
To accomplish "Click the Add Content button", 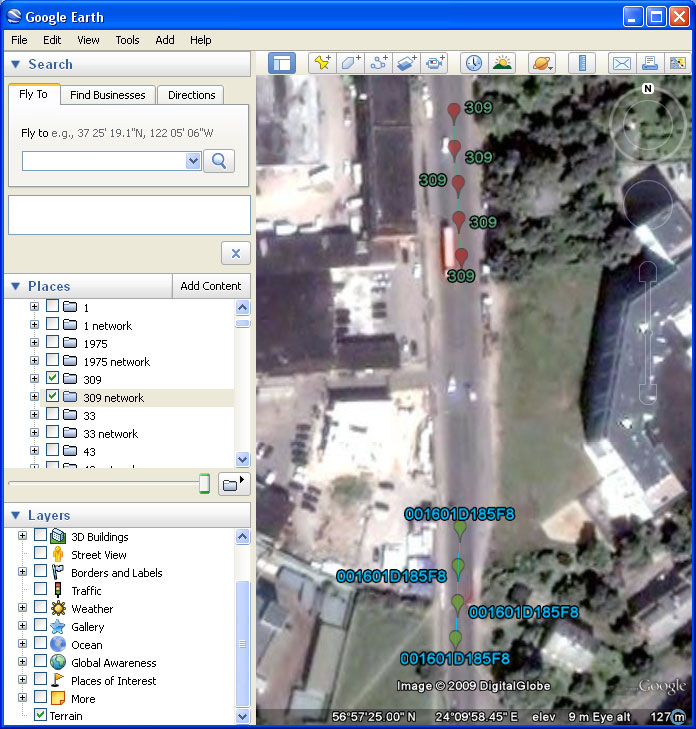I will (211, 286).
